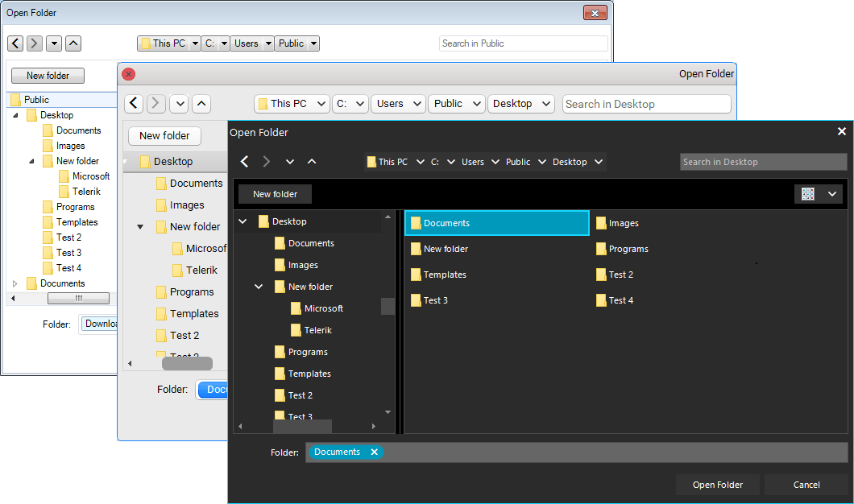
Task: Go forward in the dark Open Folder dialog
Action: pos(267,162)
